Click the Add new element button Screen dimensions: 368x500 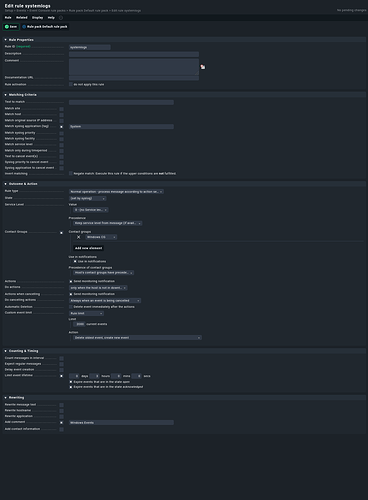click(88, 248)
